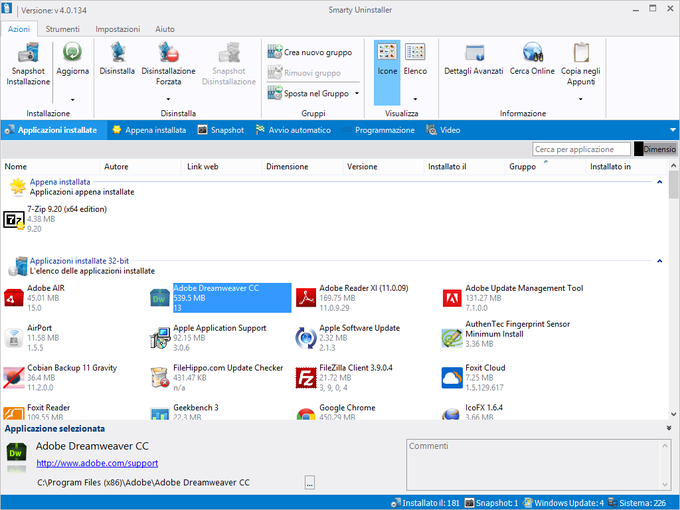Switch to Icone view
Viewport: 680px width, 510px height.
pyautogui.click(x=387, y=72)
